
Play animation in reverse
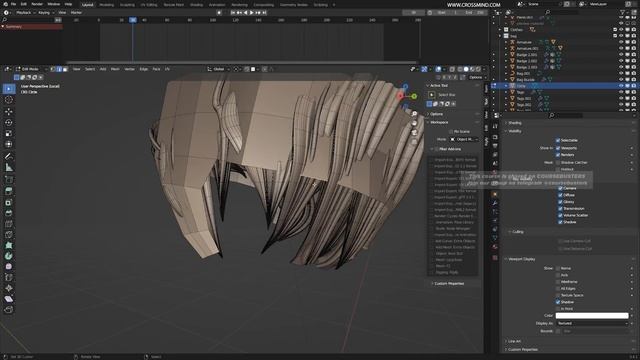(x=246, y=13)
